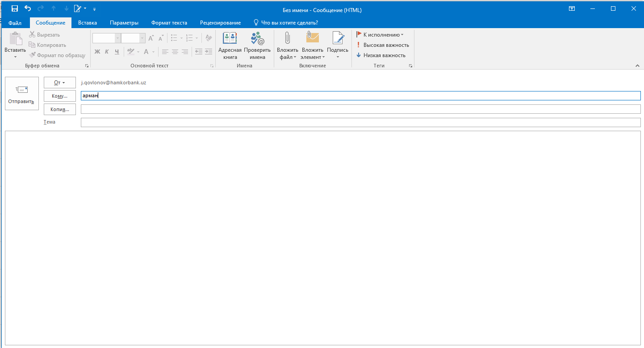Click into the Копия address field
This screenshot has width=644, height=348.
pos(361,109)
